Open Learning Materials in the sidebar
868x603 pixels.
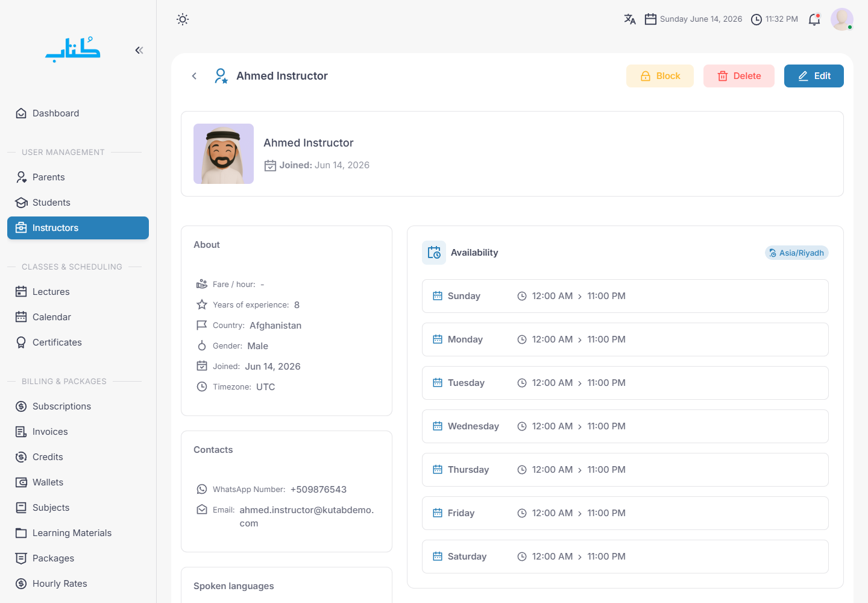(x=78, y=533)
